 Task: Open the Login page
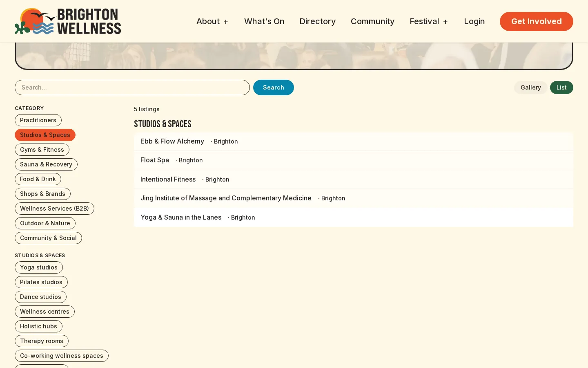[x=474, y=21]
